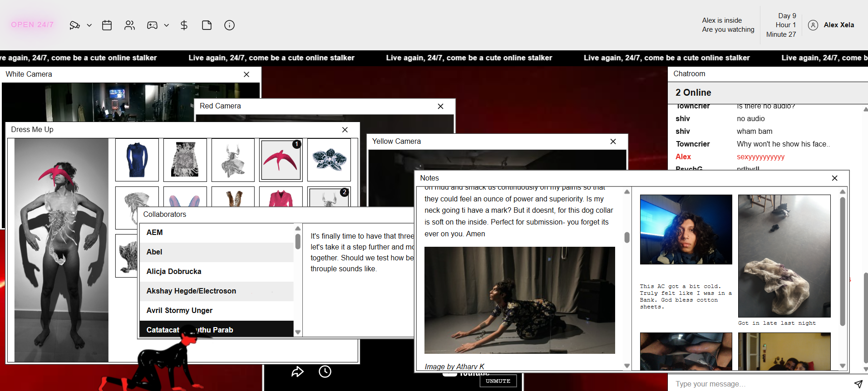Screen dimensions: 868x391
Task: Select the blue dress outfit thumbnail
Action: (x=137, y=160)
